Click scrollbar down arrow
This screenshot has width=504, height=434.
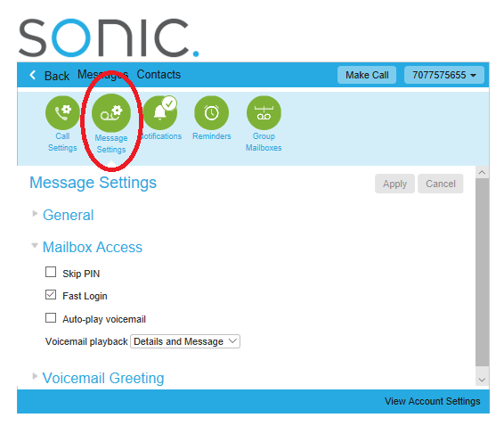[x=482, y=380]
